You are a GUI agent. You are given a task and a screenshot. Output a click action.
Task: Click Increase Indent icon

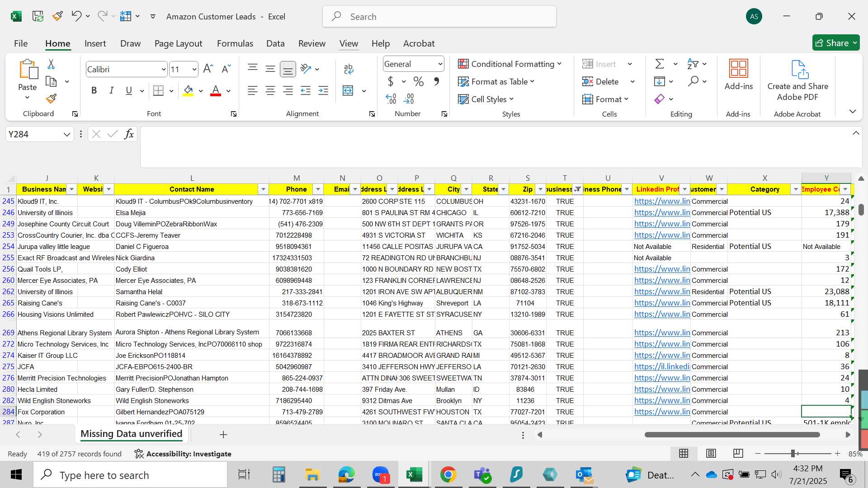tap(323, 90)
